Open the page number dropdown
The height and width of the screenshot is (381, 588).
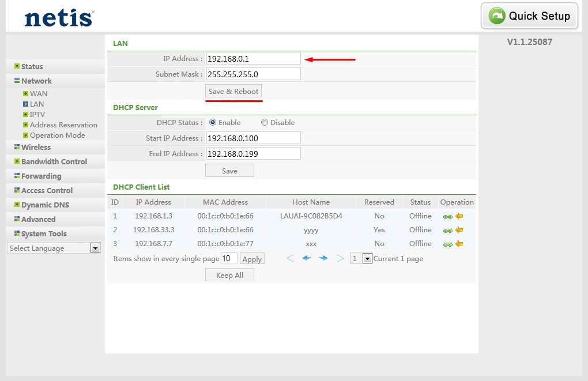(x=368, y=259)
